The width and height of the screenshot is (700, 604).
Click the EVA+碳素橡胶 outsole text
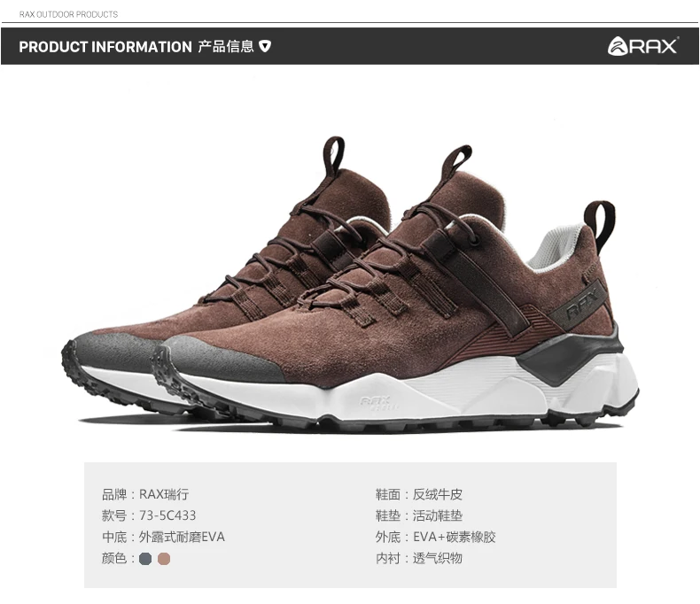(x=455, y=537)
